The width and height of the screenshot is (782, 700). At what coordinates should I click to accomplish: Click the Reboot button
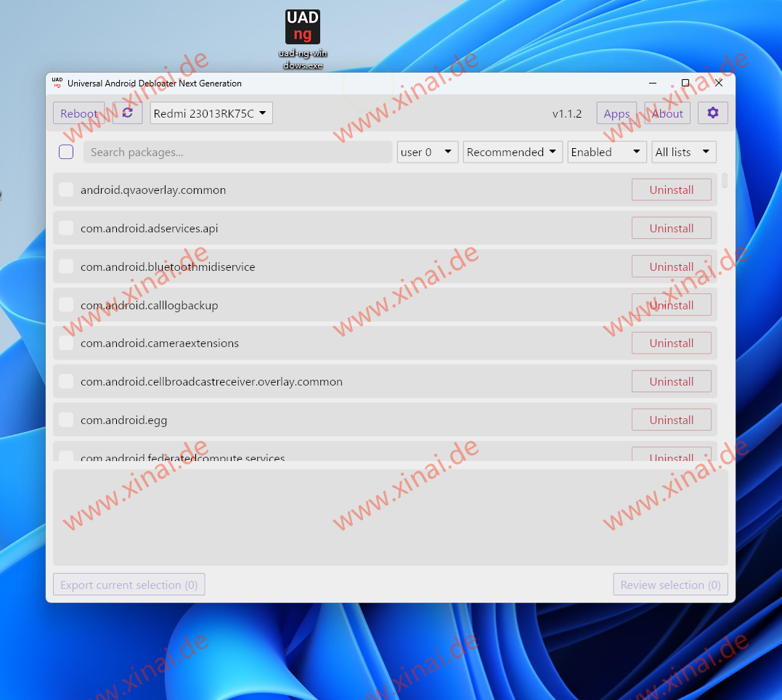point(79,113)
